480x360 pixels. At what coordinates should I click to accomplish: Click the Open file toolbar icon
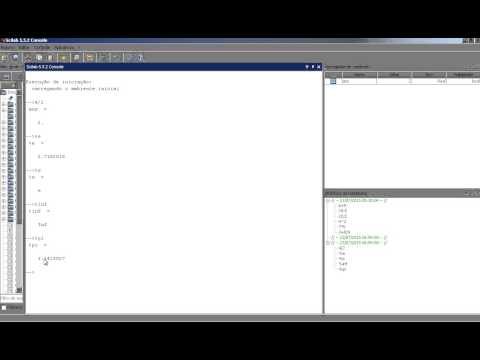[15, 58]
